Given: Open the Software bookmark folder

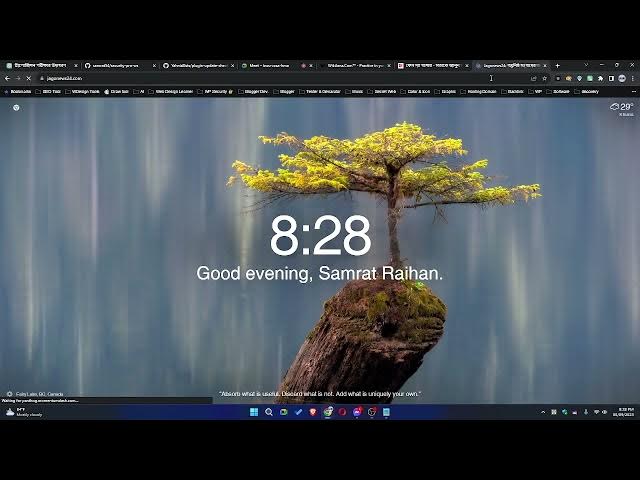Looking at the screenshot, I should pos(558,91).
